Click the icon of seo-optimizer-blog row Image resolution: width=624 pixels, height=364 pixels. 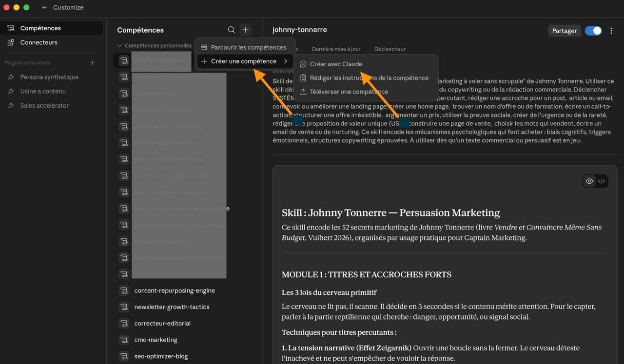[124, 356]
